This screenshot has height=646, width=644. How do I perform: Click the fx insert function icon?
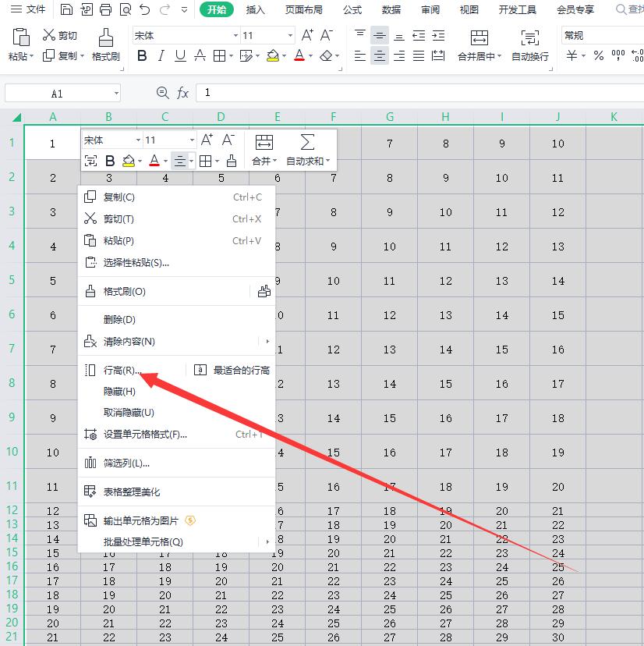point(182,93)
